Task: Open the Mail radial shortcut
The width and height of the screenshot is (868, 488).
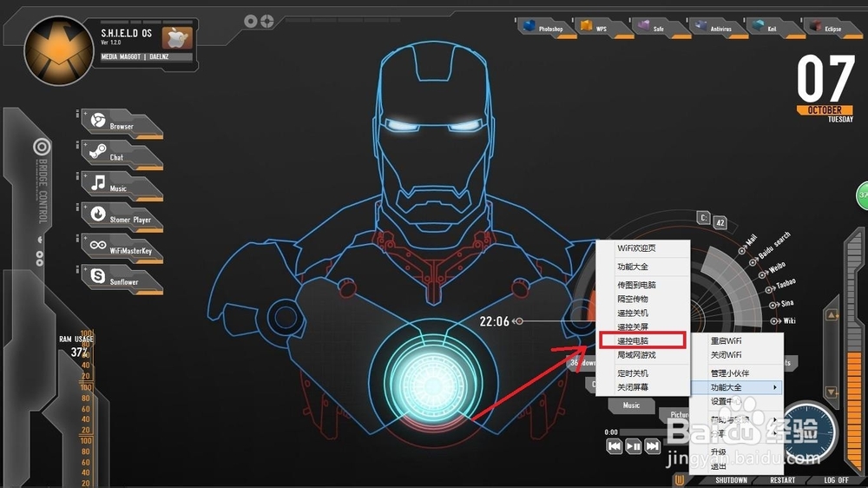Action: (x=748, y=245)
